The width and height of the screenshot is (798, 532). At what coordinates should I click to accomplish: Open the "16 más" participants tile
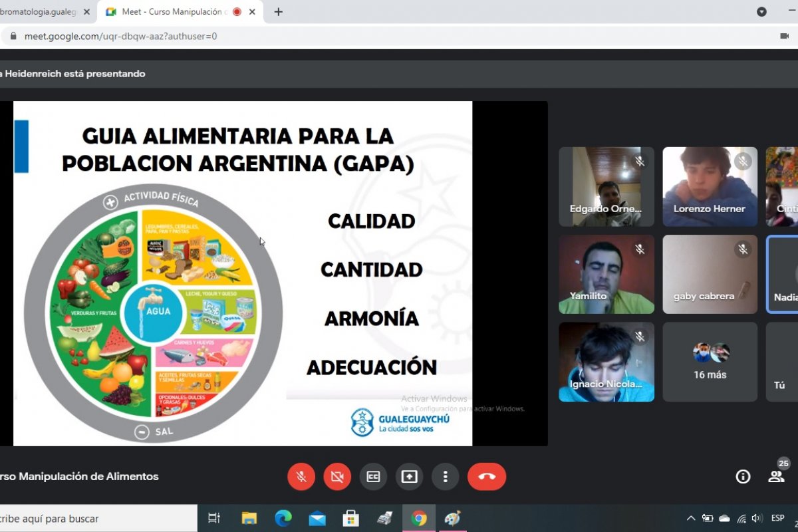(710, 362)
